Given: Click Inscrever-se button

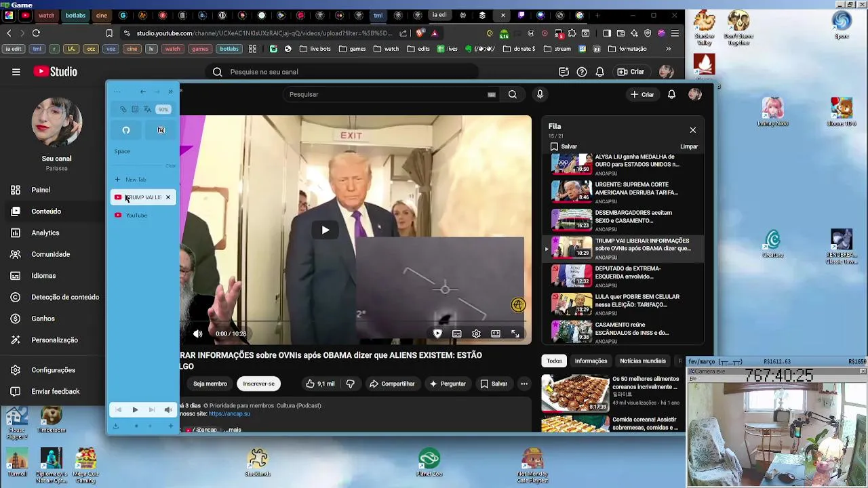Looking at the screenshot, I should click(x=259, y=384).
